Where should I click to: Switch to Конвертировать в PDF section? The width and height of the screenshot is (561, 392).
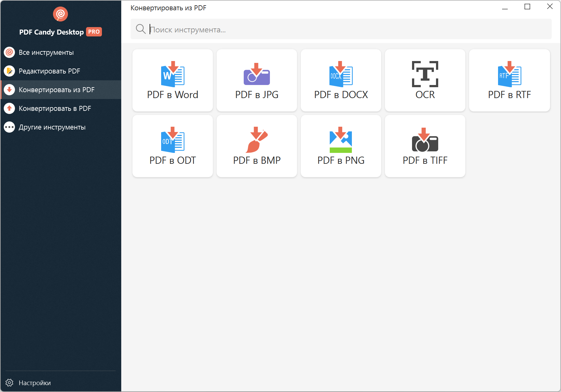tap(61, 108)
